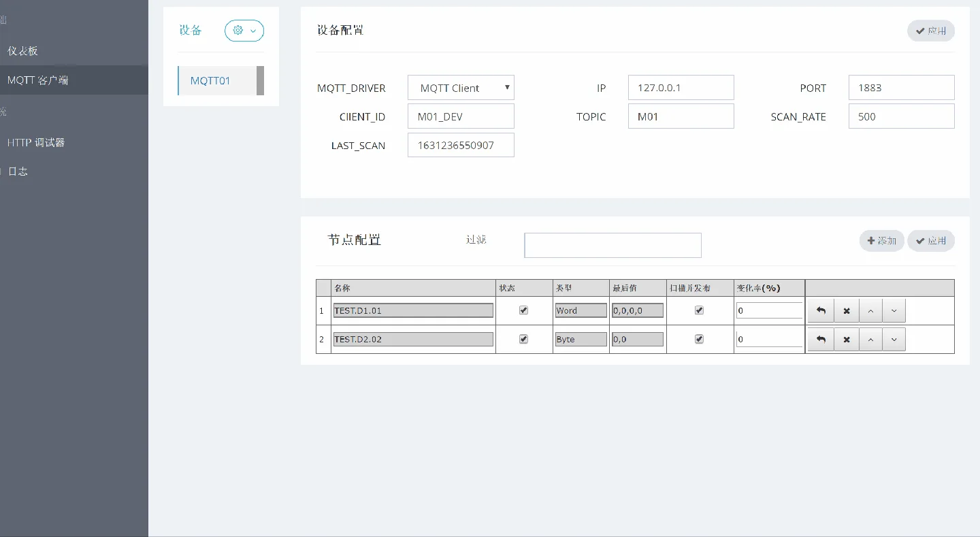Toggle scan-and-publish checkbox for TEST.D1.01

coord(699,310)
